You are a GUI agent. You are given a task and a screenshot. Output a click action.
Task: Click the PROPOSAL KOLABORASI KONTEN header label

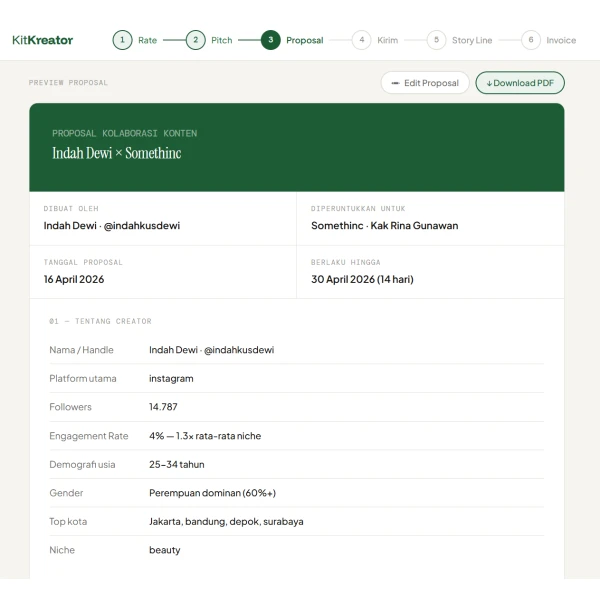click(125, 133)
